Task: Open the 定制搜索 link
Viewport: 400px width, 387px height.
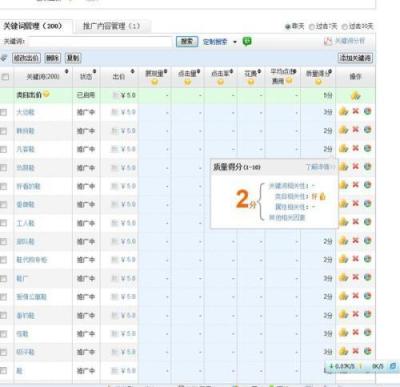Action: pyautogui.click(x=215, y=42)
